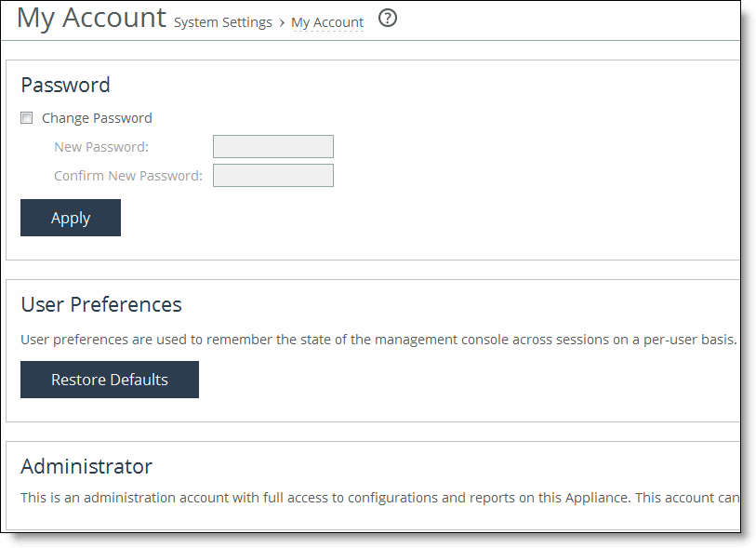Navigate via the System Settings breadcrumb
Screen dimensions: 756x548
click(222, 22)
